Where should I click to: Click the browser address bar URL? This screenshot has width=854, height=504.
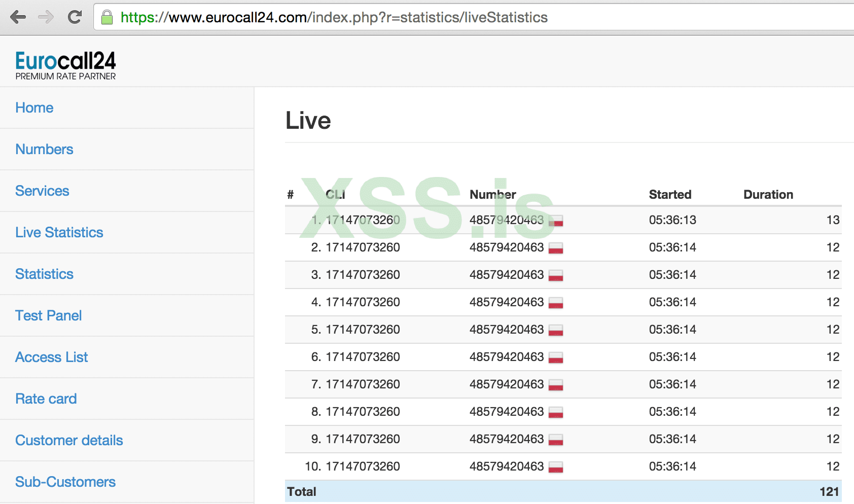pos(334,18)
